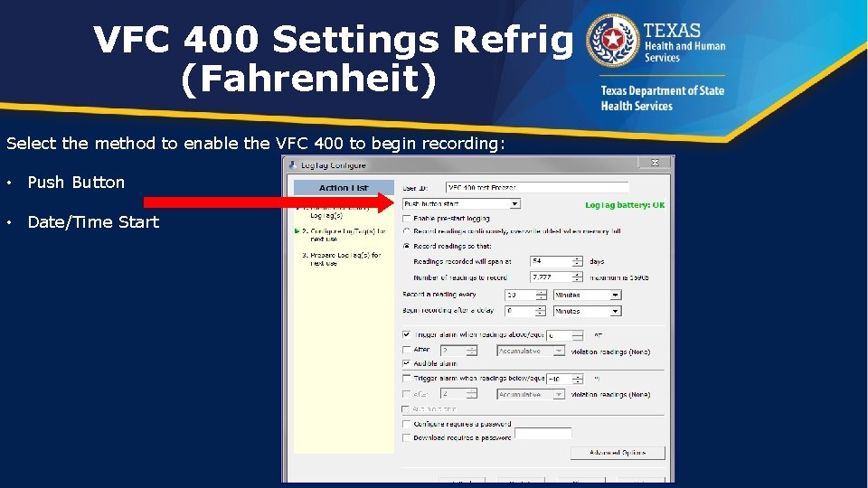This screenshot has height=488, width=868.
Task: Click the 'LogTag battery: OK' status text
Action: (x=625, y=205)
